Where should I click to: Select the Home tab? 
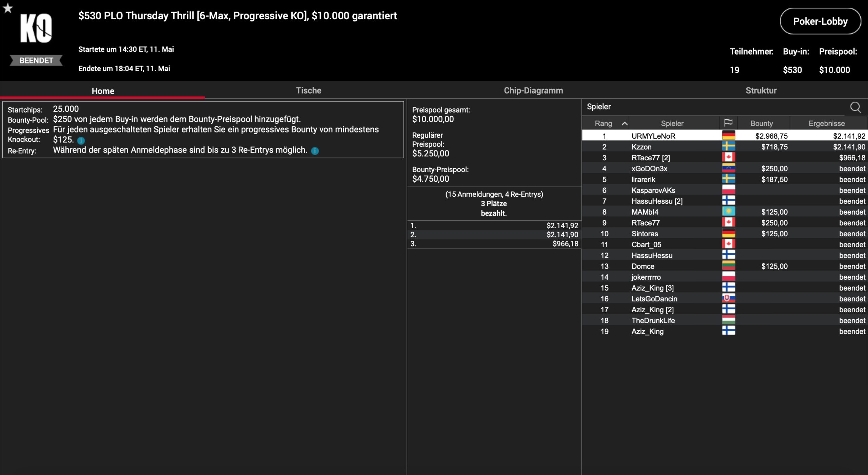[103, 91]
